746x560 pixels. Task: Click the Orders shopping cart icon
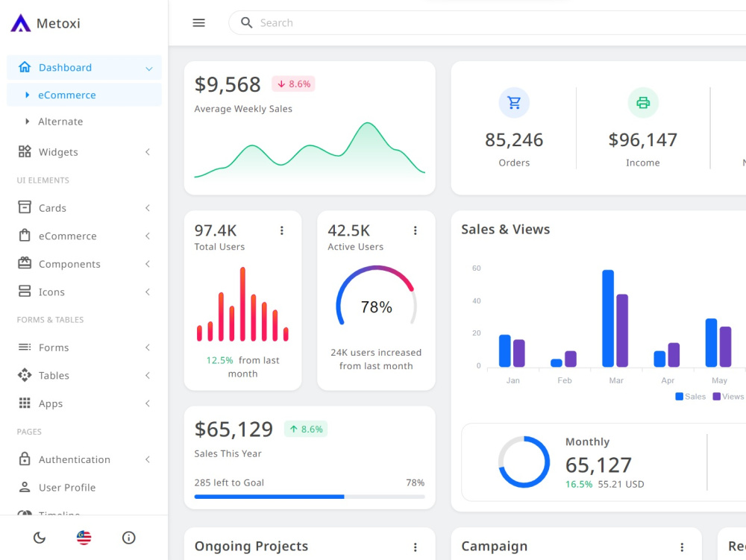coord(514,102)
